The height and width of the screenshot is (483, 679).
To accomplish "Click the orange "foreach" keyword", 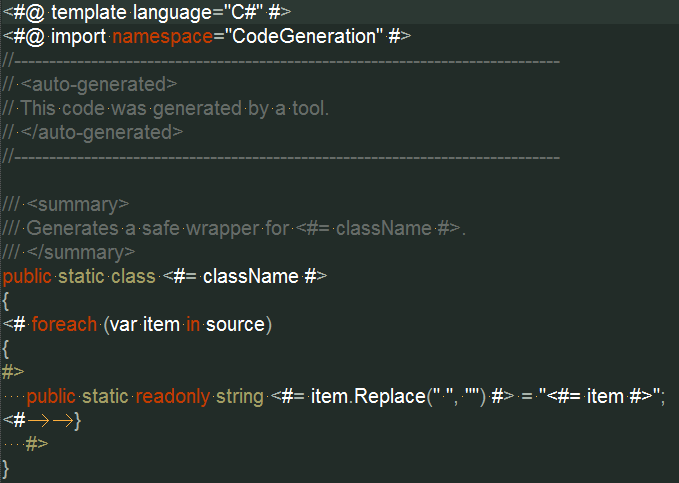I will [64, 324].
